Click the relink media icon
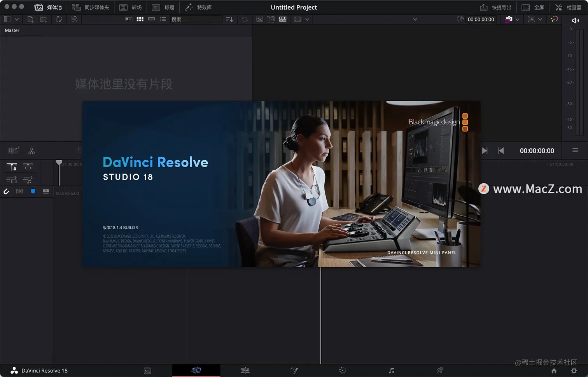The width and height of the screenshot is (588, 377). pyautogui.click(x=74, y=19)
